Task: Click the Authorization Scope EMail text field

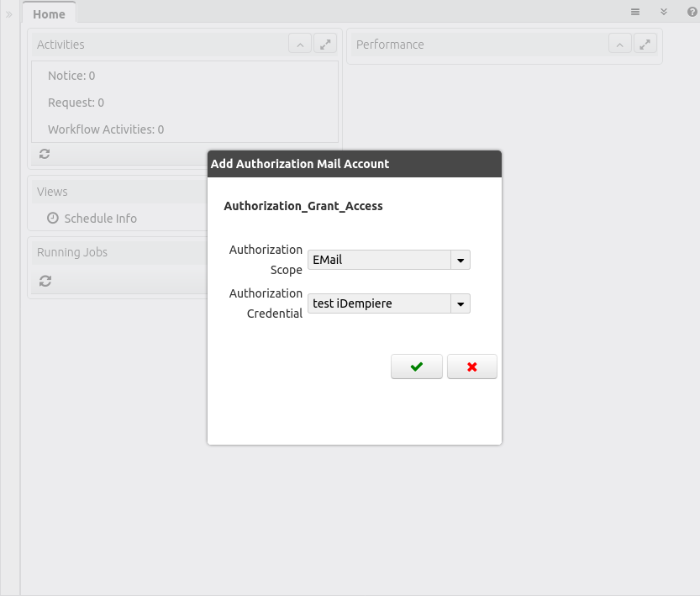Action: tap(379, 261)
